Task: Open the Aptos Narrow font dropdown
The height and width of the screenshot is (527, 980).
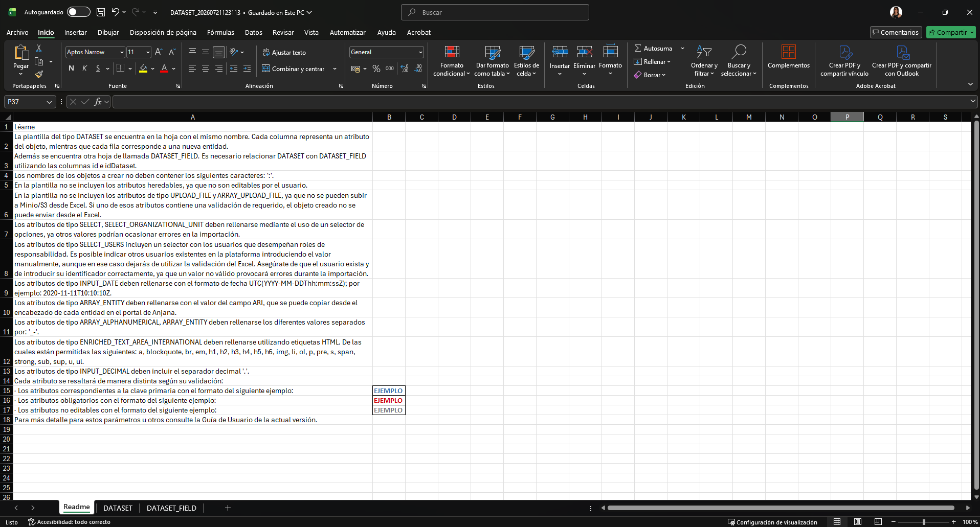Action: click(122, 52)
